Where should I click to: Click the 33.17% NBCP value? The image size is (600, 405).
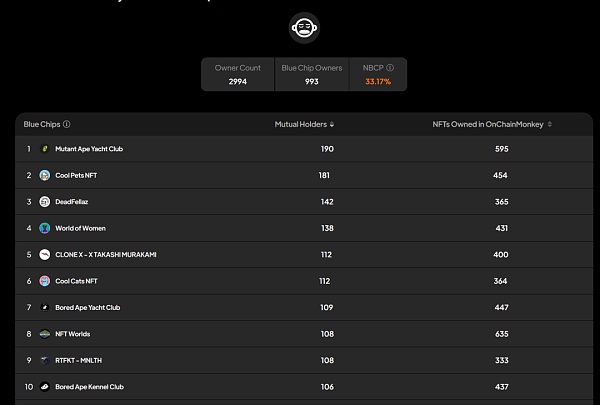(379, 81)
